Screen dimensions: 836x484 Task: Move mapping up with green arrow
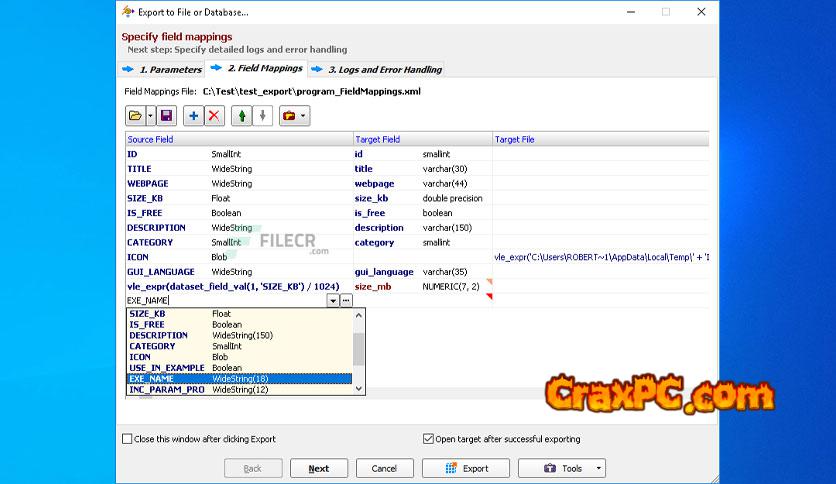[x=242, y=116]
